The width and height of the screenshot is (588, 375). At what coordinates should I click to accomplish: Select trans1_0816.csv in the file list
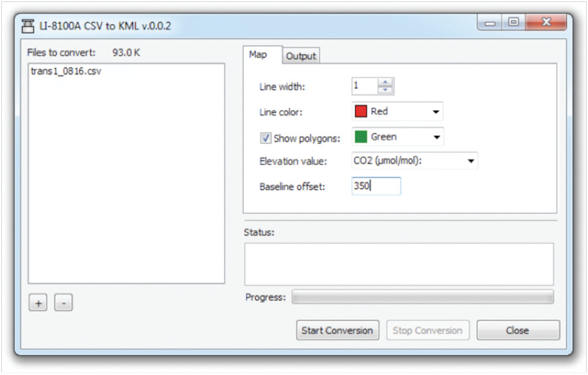click(66, 71)
